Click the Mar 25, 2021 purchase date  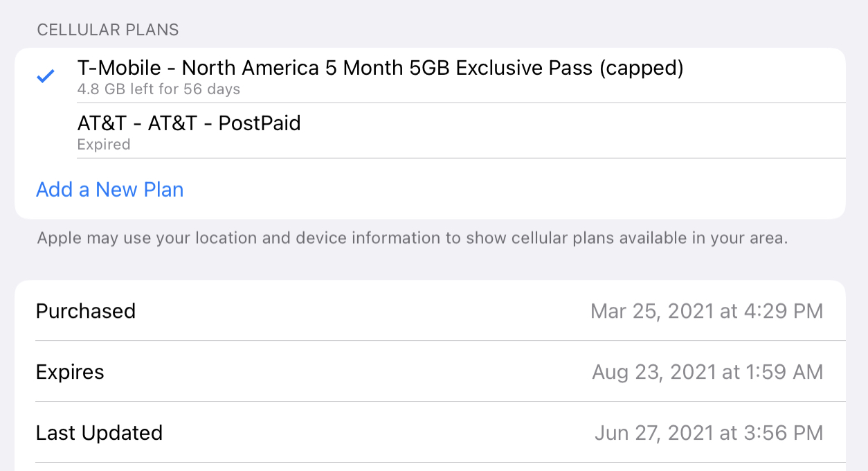(x=653, y=311)
